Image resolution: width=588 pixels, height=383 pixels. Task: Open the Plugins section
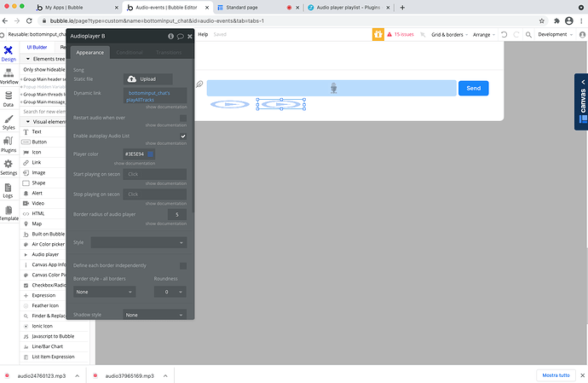click(x=9, y=142)
